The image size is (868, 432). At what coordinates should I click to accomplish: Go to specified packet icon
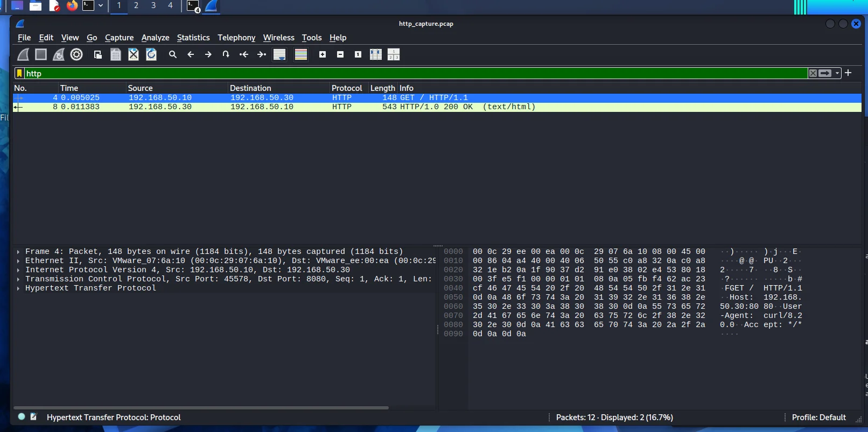click(226, 54)
